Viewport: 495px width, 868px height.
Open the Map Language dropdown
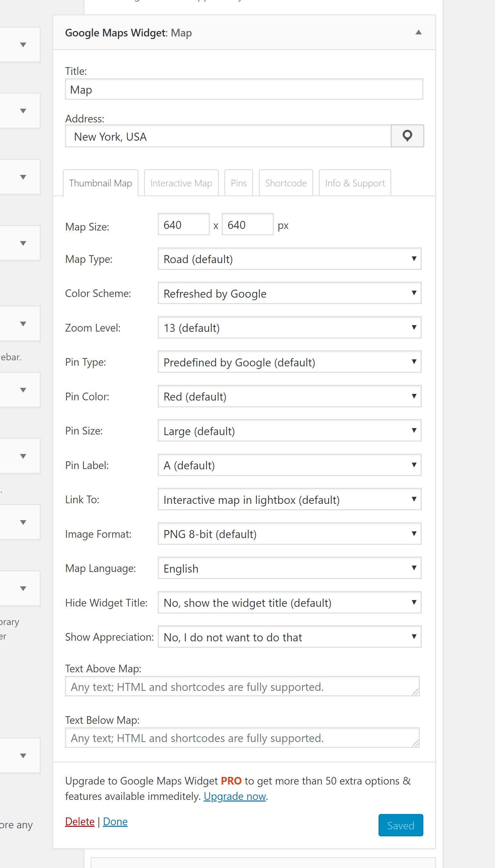coord(290,568)
